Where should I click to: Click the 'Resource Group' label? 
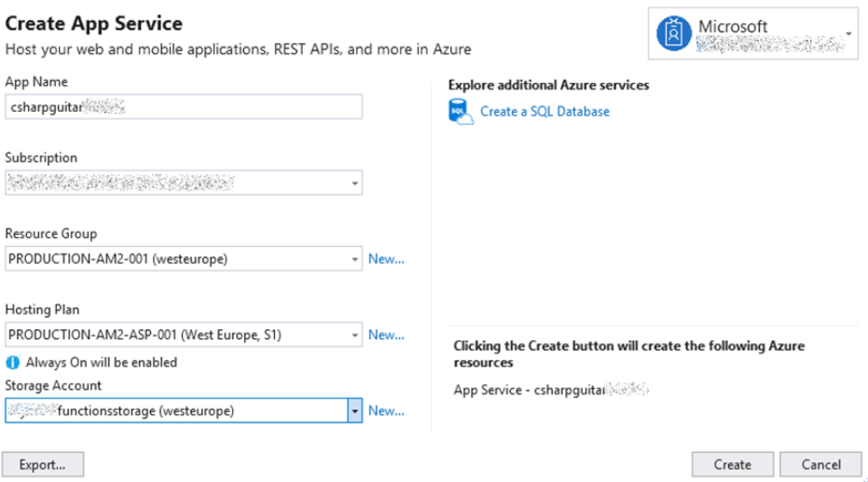coord(51,234)
